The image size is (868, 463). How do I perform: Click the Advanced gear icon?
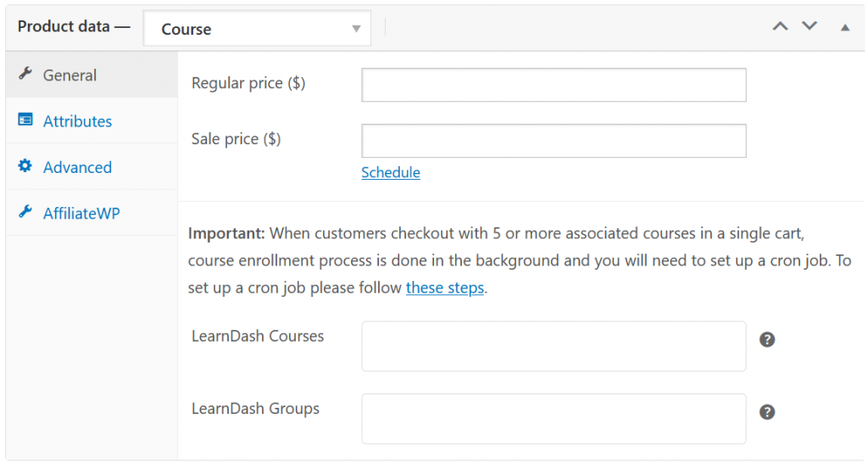(25, 166)
